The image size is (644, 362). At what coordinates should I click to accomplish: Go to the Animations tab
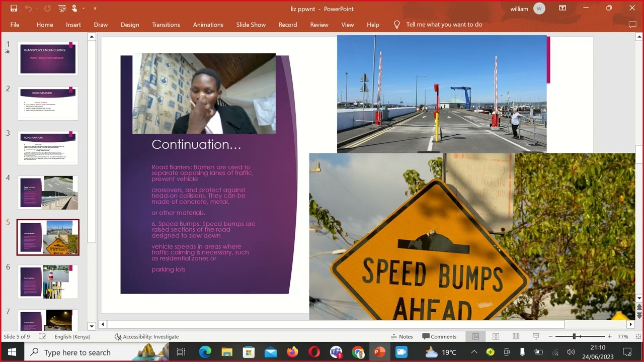click(208, 25)
